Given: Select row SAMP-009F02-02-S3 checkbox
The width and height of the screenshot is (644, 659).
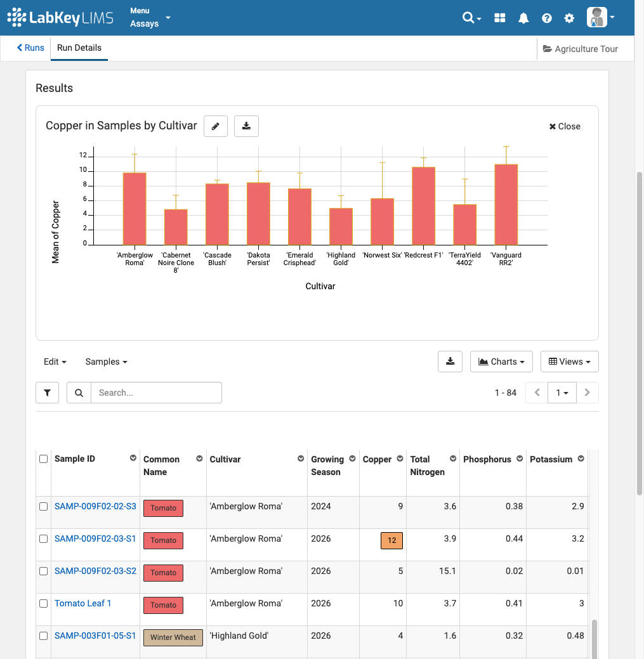Looking at the screenshot, I should [x=43, y=506].
